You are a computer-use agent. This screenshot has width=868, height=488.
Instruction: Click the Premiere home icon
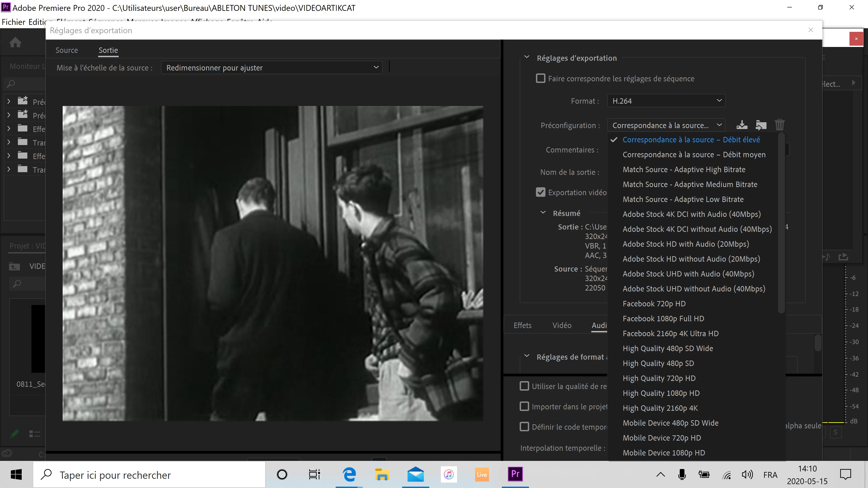pos(15,42)
